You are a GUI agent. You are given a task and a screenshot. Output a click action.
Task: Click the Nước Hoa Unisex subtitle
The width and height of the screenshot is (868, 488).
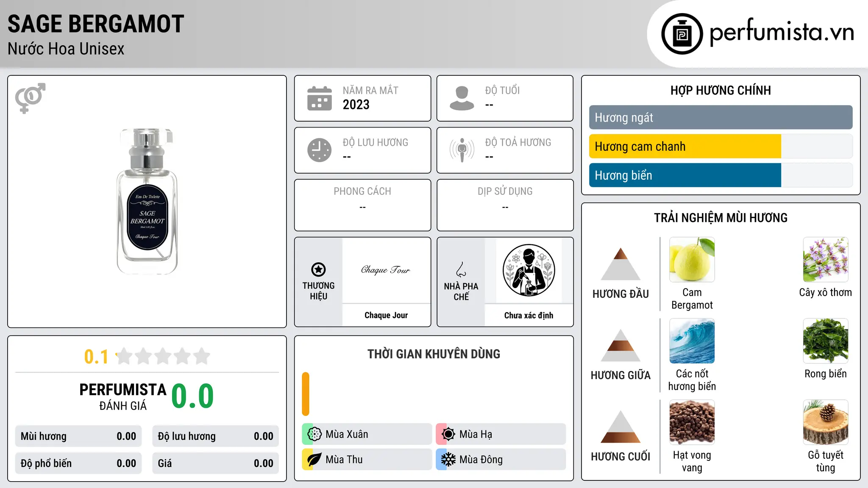(x=66, y=49)
